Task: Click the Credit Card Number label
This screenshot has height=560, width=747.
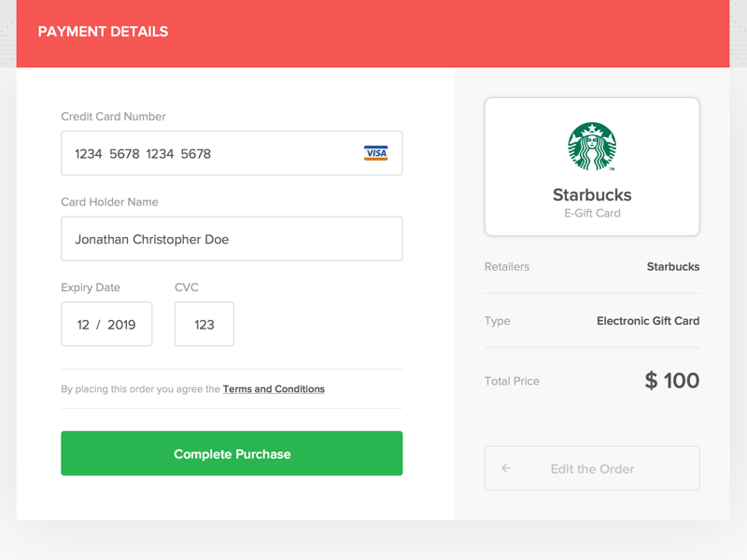Action: tap(113, 117)
